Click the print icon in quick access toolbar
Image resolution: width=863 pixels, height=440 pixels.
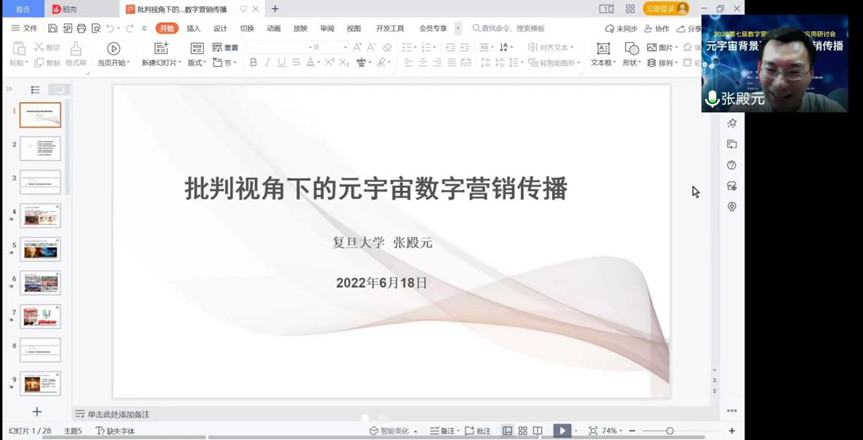pos(81,29)
